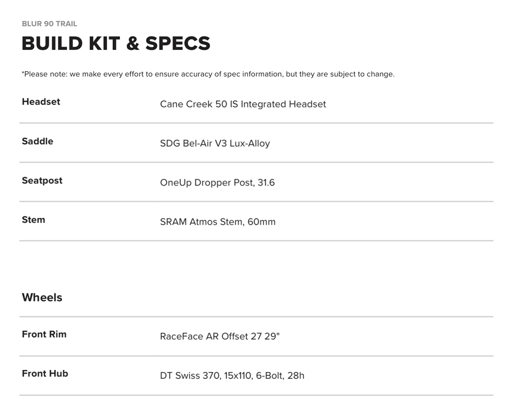Click the 28h spoke count value
This screenshot has width=532, height=399.
295,375
